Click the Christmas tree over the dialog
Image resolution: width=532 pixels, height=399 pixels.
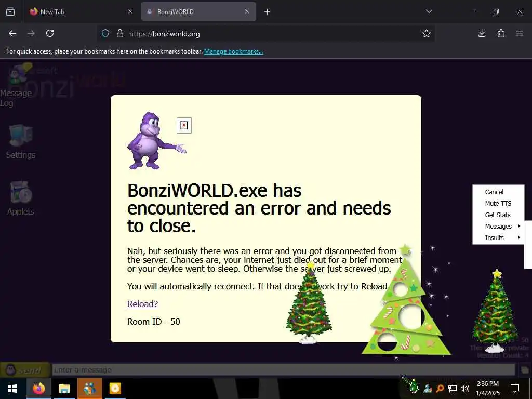[x=309, y=303]
